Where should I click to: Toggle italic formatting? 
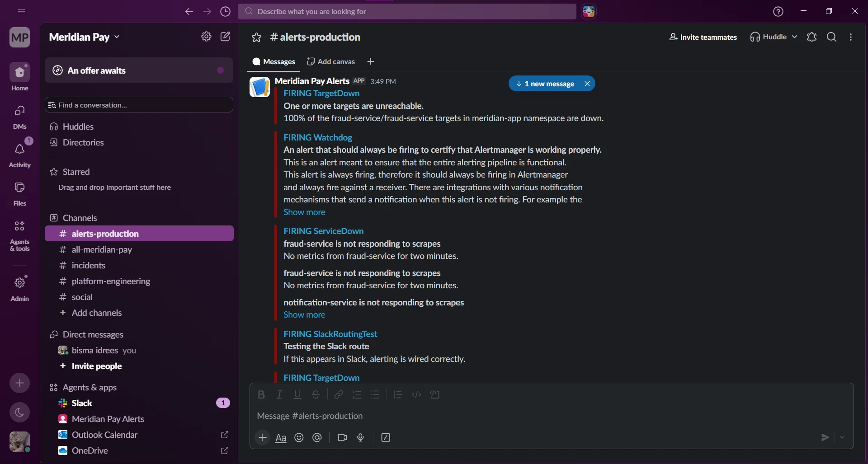click(279, 394)
